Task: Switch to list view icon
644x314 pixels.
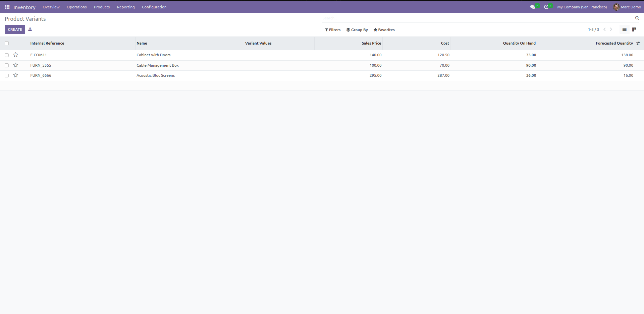Action: point(624,30)
